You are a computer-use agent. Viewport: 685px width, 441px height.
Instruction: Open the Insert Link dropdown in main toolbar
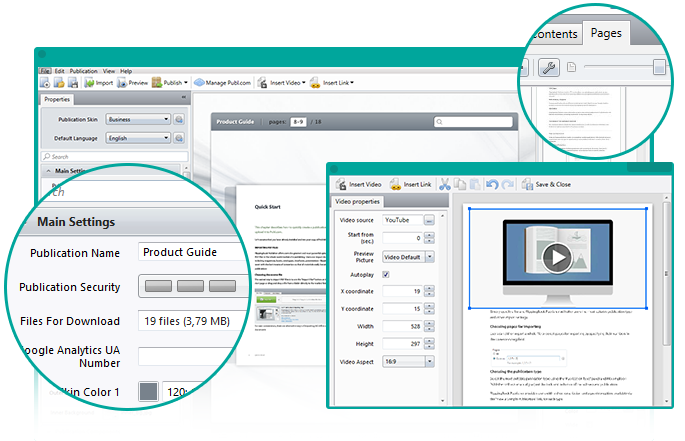[332, 82]
